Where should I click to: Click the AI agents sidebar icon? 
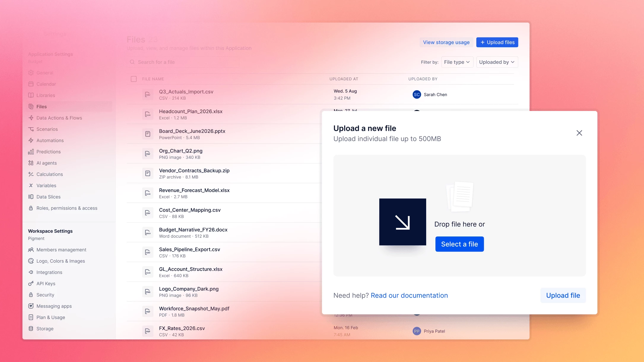pos(31,163)
